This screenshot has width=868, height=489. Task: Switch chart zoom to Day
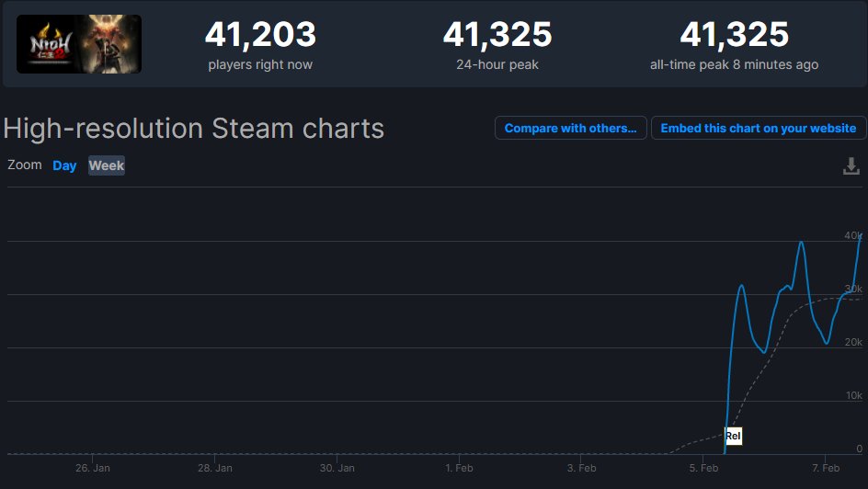64,165
